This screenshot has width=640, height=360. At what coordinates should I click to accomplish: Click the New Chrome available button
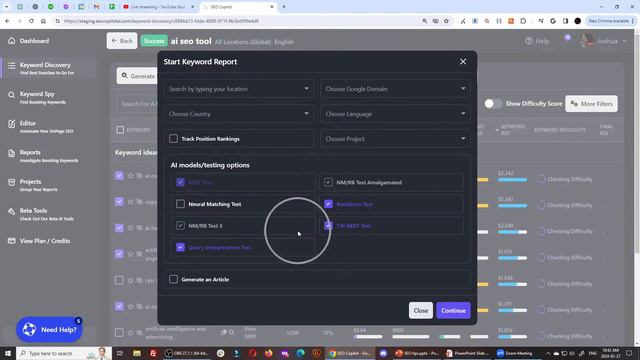(x=611, y=21)
